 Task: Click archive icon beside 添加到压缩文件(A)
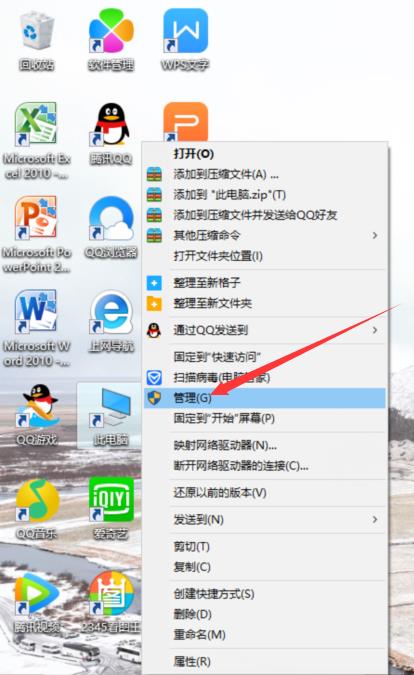point(154,174)
